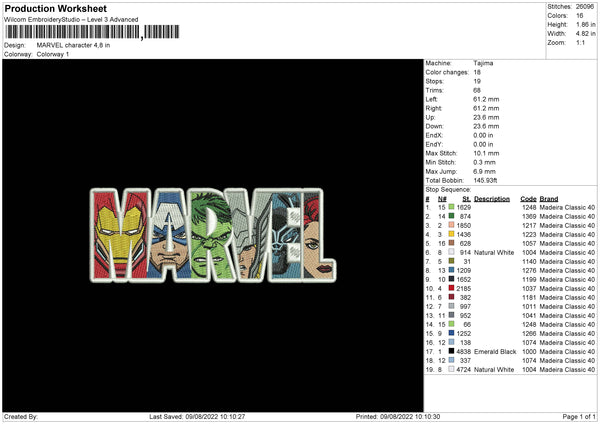Image resolution: width=600 pixels, height=424 pixels.
Task: Select the grey swatch beside 997
Action: [452, 306]
